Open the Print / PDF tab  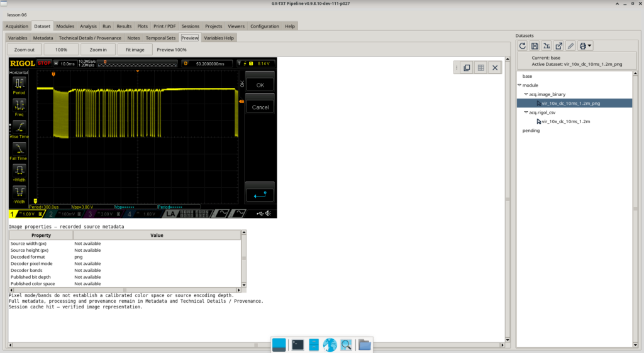pyautogui.click(x=165, y=26)
